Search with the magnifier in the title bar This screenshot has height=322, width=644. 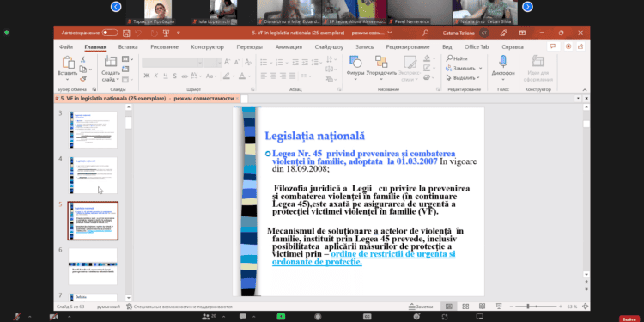pos(426,33)
